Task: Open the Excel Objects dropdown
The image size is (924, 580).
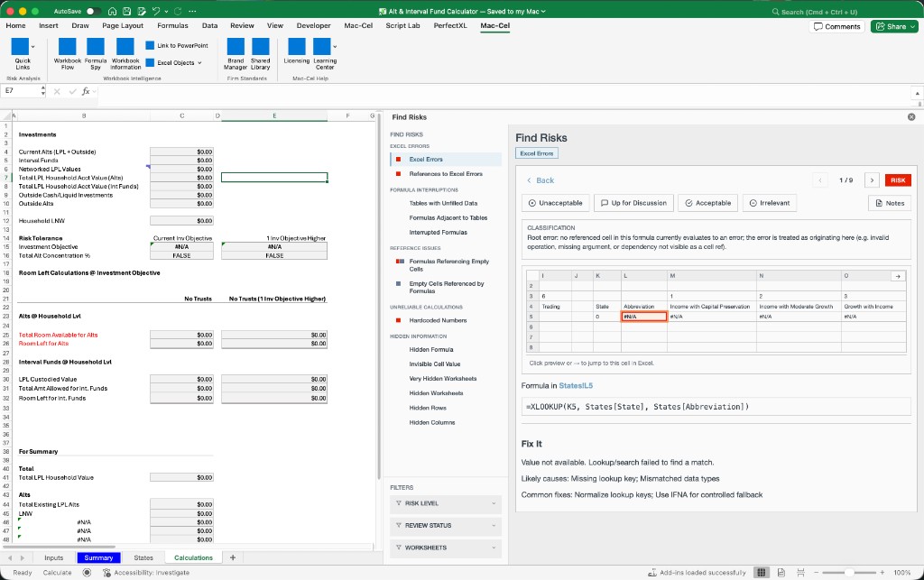Action: (x=174, y=62)
